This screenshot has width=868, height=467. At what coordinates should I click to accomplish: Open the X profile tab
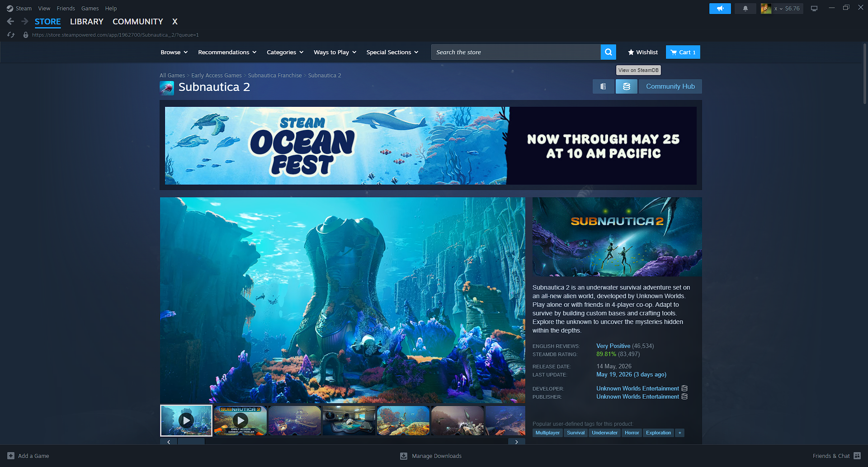pyautogui.click(x=175, y=22)
